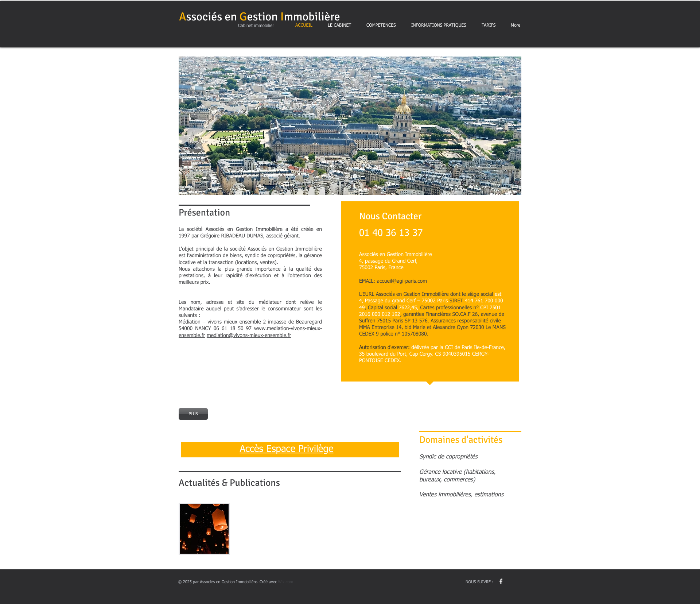
Task: Click the Présentation heading
Action: [204, 213]
